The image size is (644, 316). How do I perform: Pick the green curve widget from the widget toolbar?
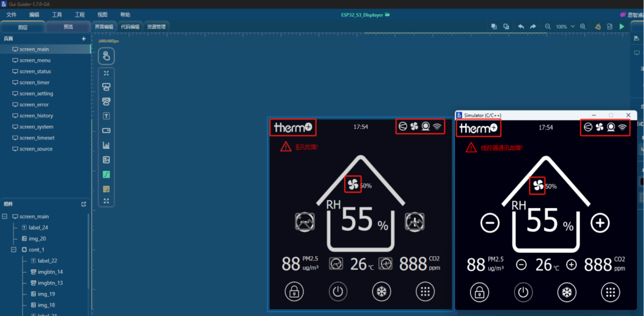pyautogui.click(x=106, y=174)
